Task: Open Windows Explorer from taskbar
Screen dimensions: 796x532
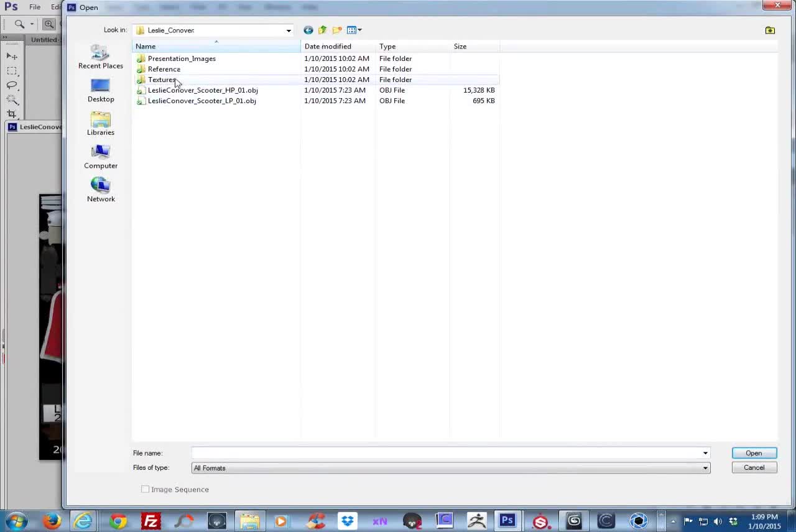Action: 249,521
